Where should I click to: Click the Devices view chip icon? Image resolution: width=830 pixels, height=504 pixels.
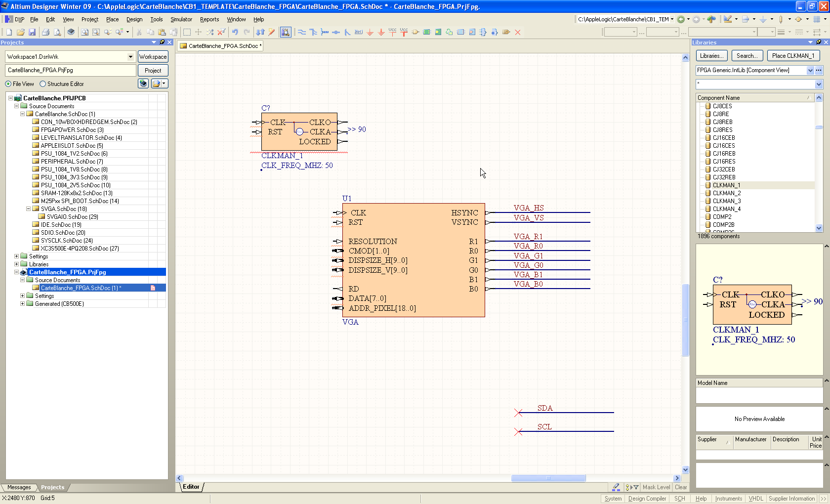tap(71, 32)
